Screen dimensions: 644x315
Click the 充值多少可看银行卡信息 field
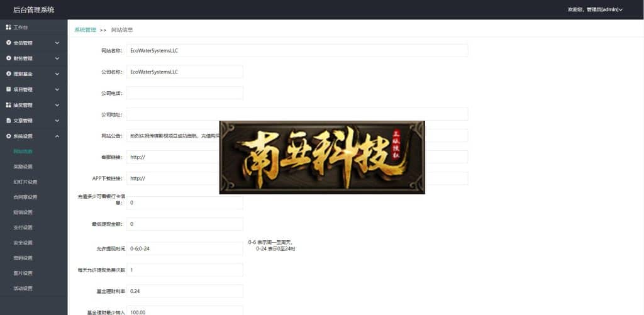[184, 202]
